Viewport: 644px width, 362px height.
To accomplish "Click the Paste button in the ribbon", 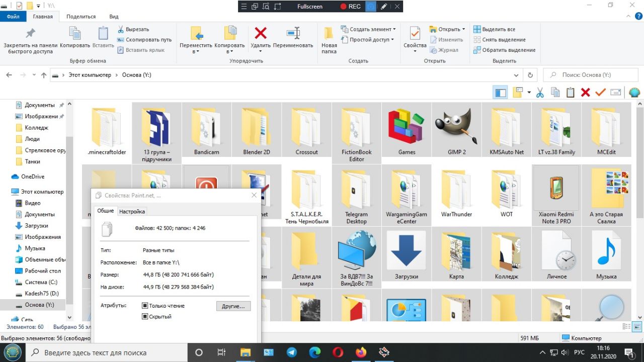I will (x=103, y=38).
